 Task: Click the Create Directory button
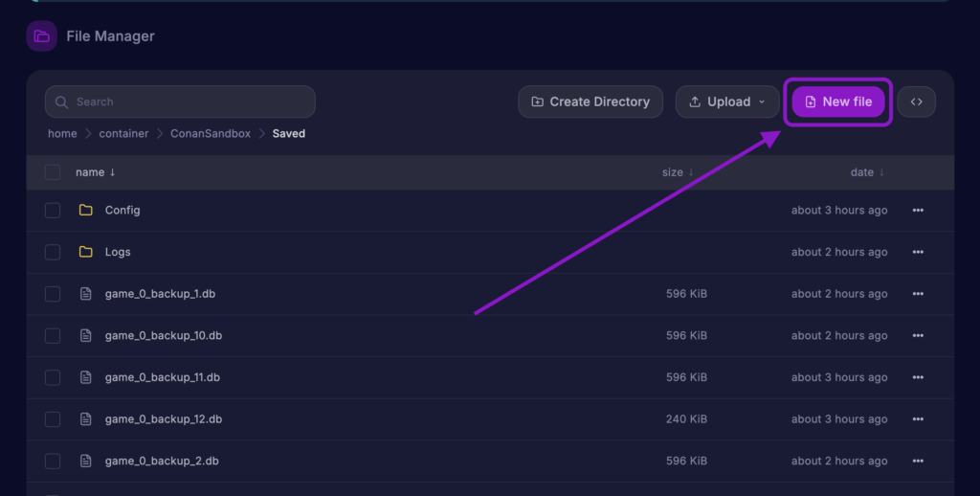pyautogui.click(x=590, y=101)
